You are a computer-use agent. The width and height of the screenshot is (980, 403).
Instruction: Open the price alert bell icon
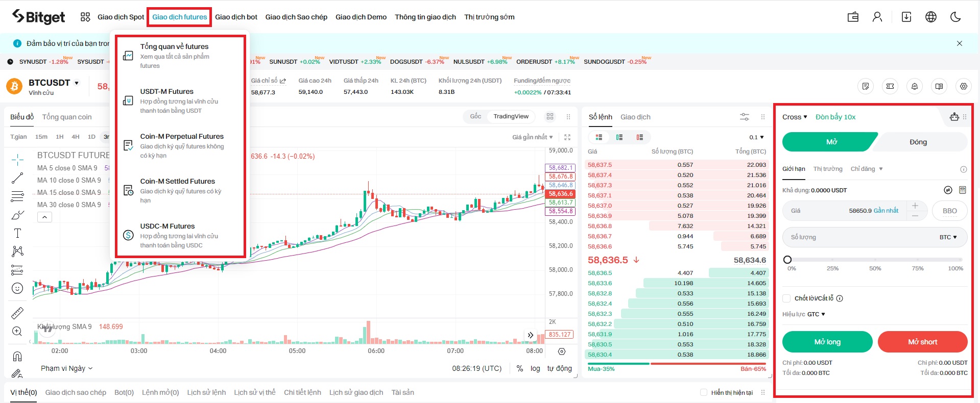click(915, 86)
